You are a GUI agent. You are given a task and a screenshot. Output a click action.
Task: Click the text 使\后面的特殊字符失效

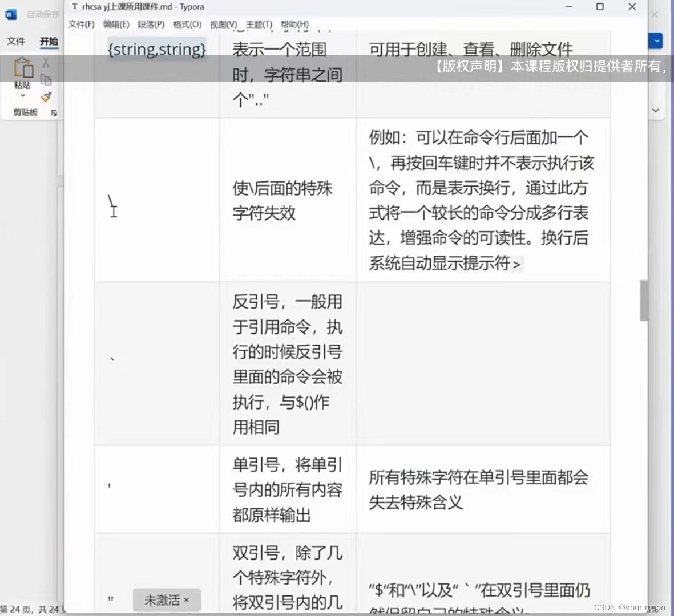[282, 201]
